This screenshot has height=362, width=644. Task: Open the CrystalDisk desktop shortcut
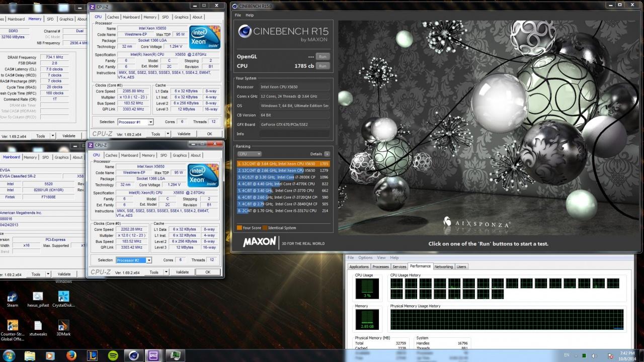63,297
